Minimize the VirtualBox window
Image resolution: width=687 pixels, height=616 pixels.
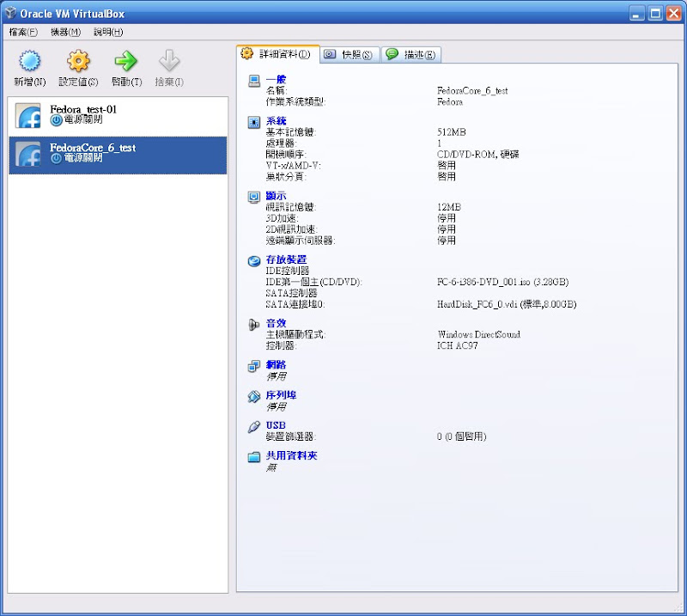click(x=636, y=13)
